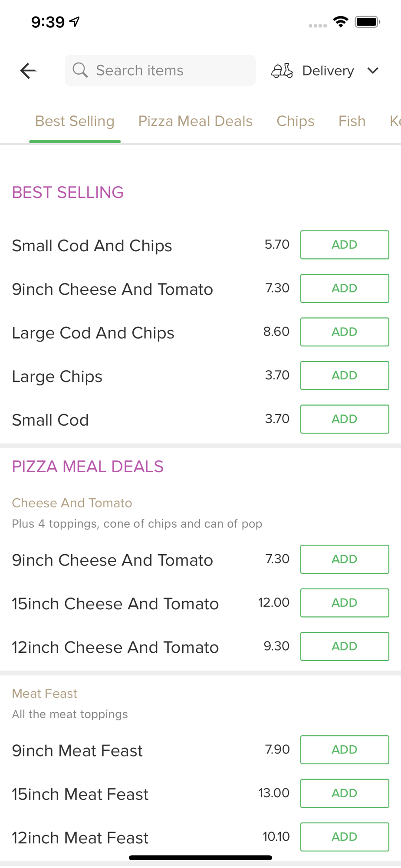The width and height of the screenshot is (401, 868).
Task: Add 15inch Cheese And Tomato pizza
Action: point(345,603)
